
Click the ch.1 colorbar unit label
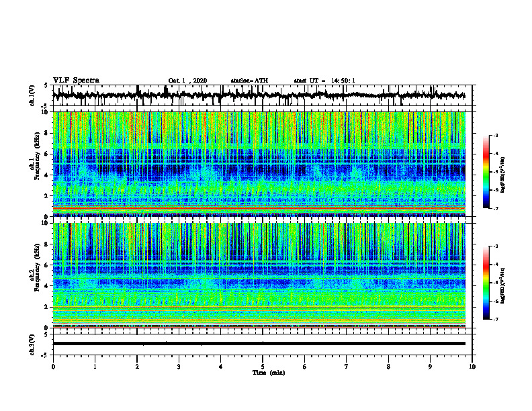pyautogui.click(x=503, y=175)
